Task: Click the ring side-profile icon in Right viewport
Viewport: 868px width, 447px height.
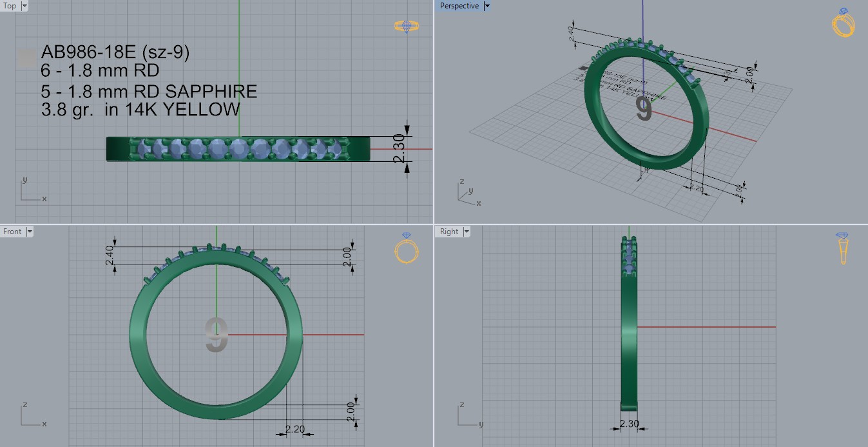Action: coord(842,248)
